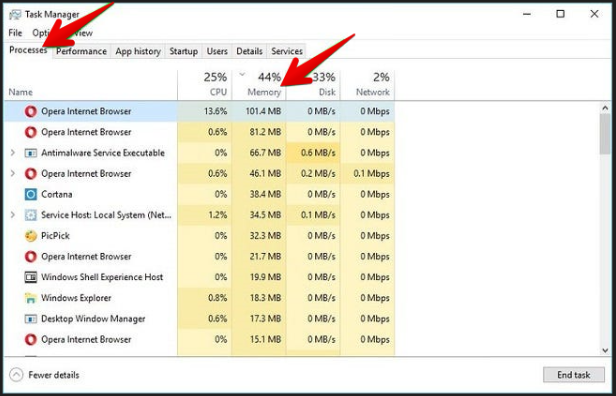Viewport: 616px width, 396px height.
Task: Open the Details tab
Action: point(249,51)
